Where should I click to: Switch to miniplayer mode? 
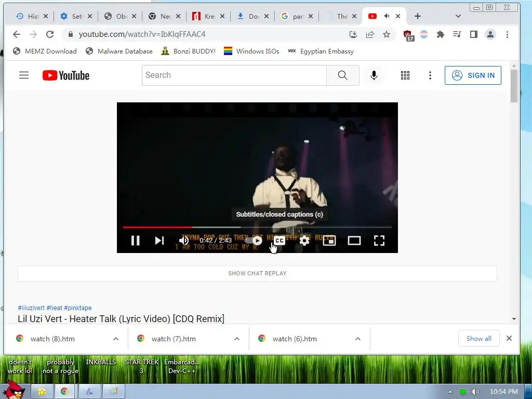pyautogui.click(x=329, y=241)
